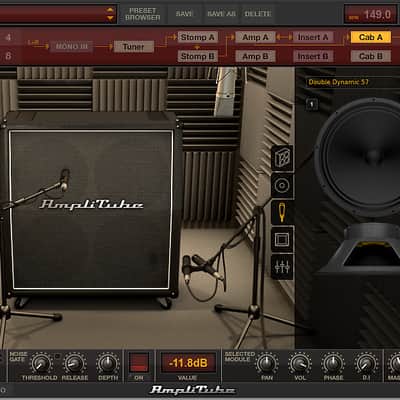Click the selected module Vol knob
Image resolution: width=400 pixels, height=400 pixels.
(300, 364)
